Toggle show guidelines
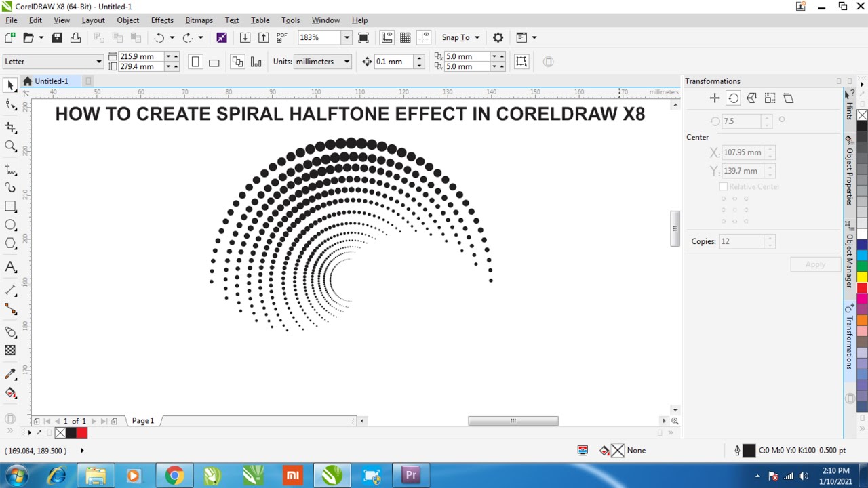This screenshot has height=488, width=868. pyautogui.click(x=424, y=37)
